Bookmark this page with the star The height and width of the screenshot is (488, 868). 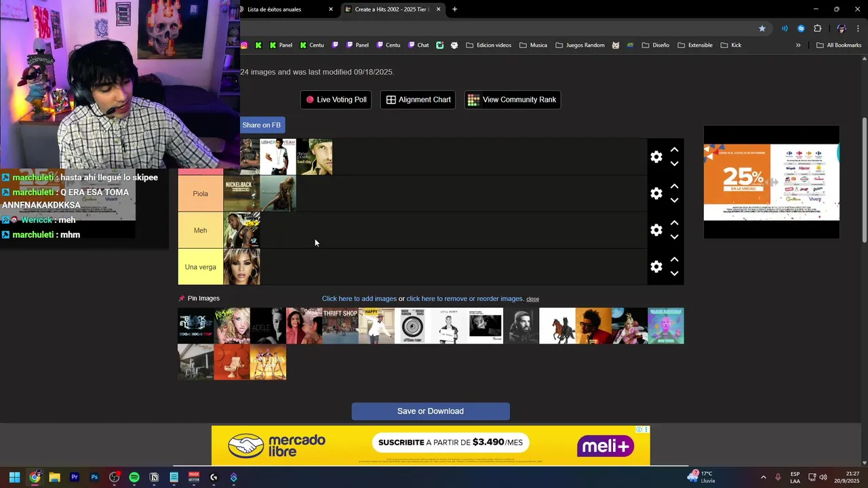(762, 28)
